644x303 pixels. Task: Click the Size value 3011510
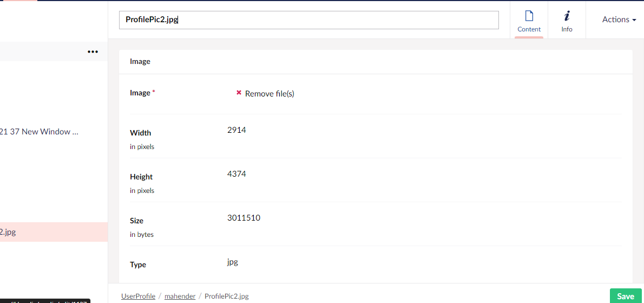(244, 217)
